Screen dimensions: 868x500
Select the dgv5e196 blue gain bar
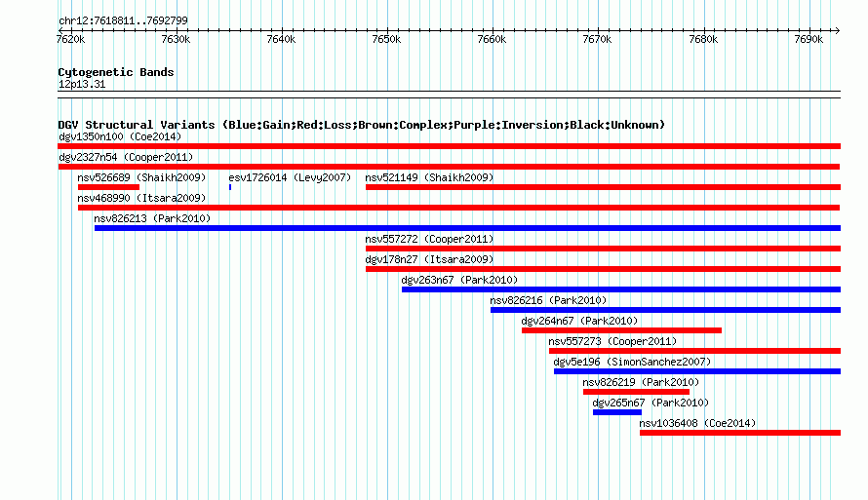point(697,371)
